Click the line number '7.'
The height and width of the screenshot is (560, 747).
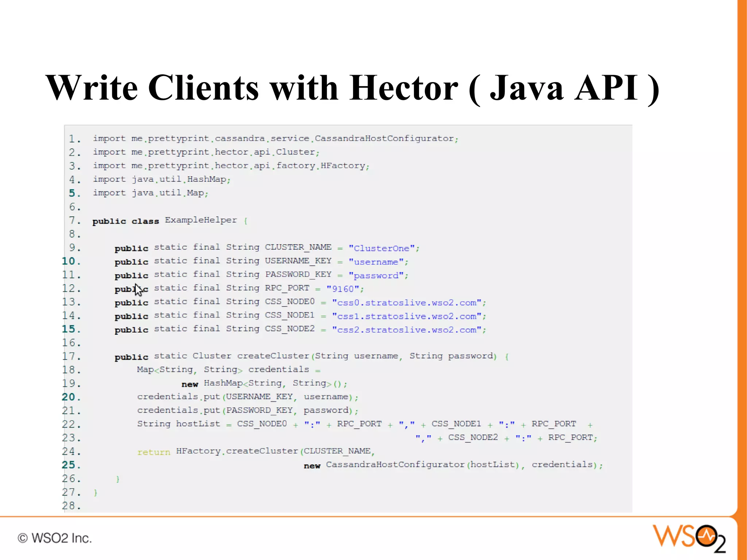click(74, 220)
